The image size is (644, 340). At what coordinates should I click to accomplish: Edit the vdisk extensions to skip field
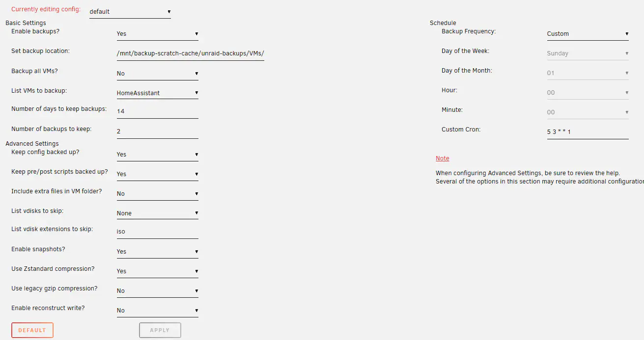point(157,231)
